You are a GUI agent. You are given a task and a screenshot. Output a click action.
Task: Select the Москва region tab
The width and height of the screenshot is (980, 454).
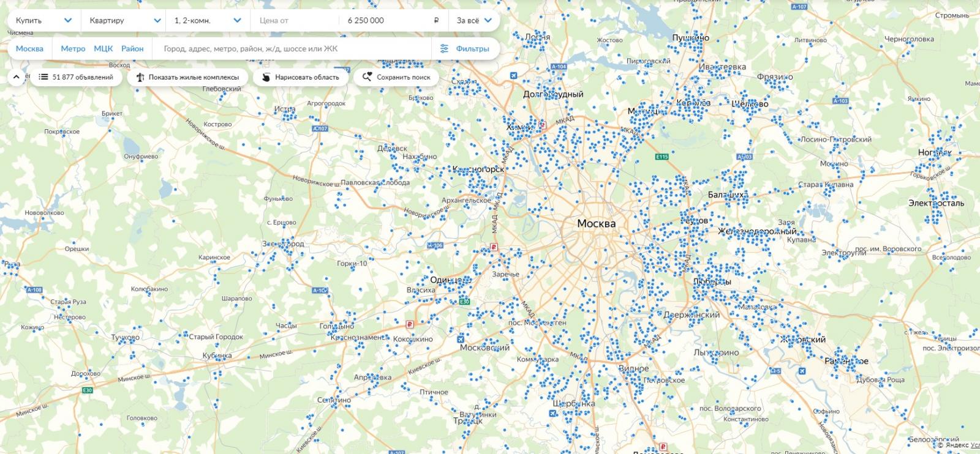coord(29,48)
